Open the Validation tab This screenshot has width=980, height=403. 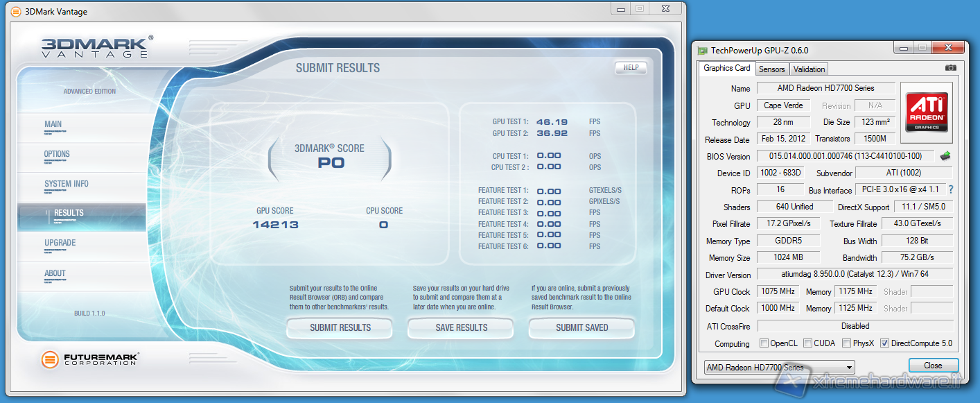tap(809, 69)
